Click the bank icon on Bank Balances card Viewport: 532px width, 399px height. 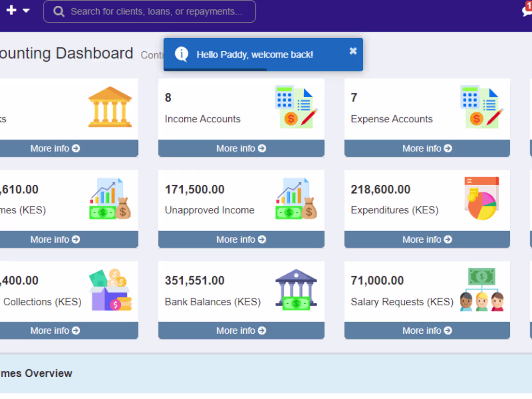coord(296,288)
